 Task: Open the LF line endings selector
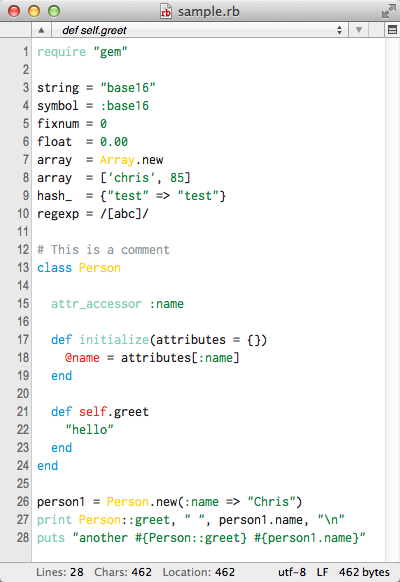point(322,572)
